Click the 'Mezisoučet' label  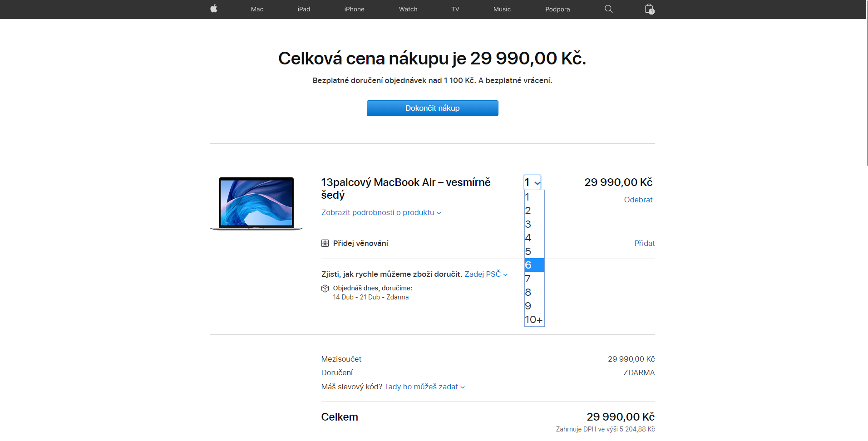[x=341, y=359]
